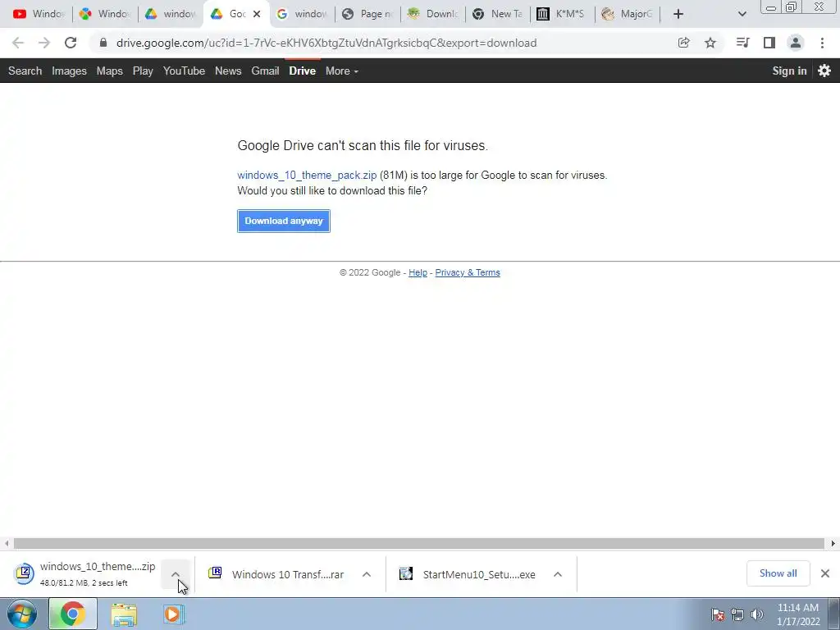
Task: Open media player taskbar icon
Action: (x=172, y=614)
